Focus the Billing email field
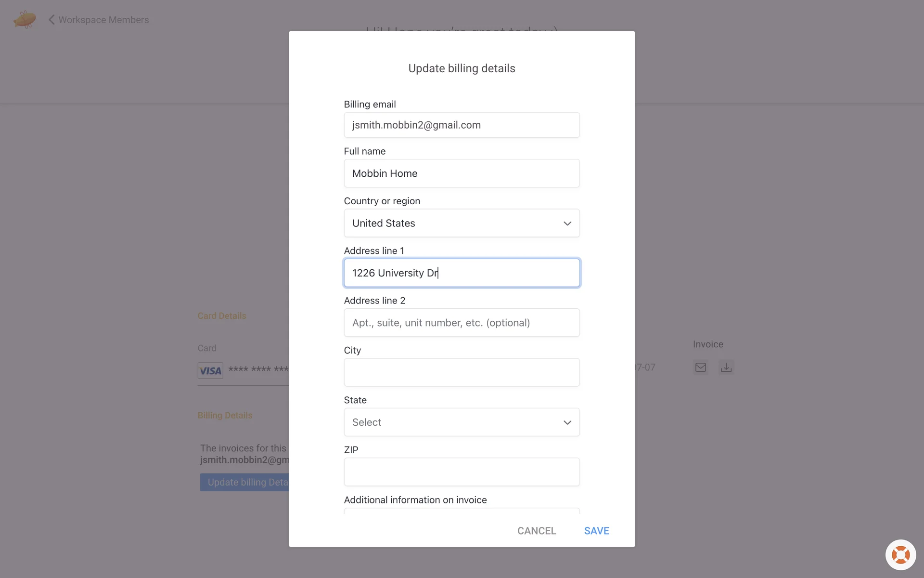924x578 pixels. (x=462, y=125)
